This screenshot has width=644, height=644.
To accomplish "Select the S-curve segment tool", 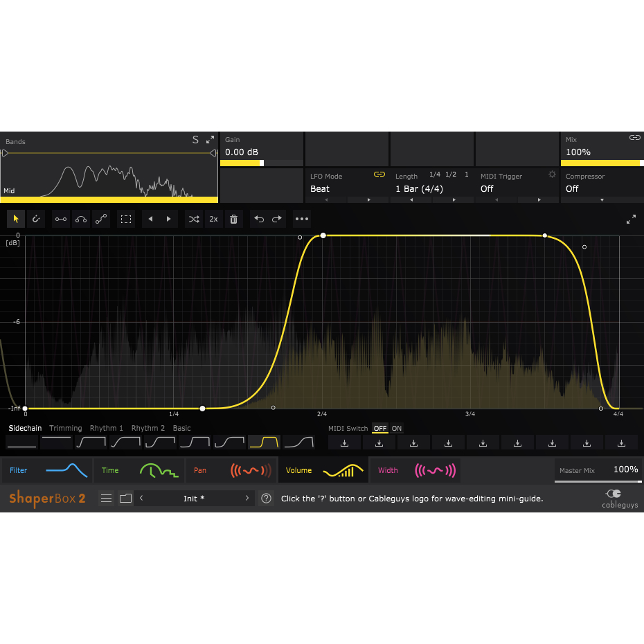I will tap(101, 219).
